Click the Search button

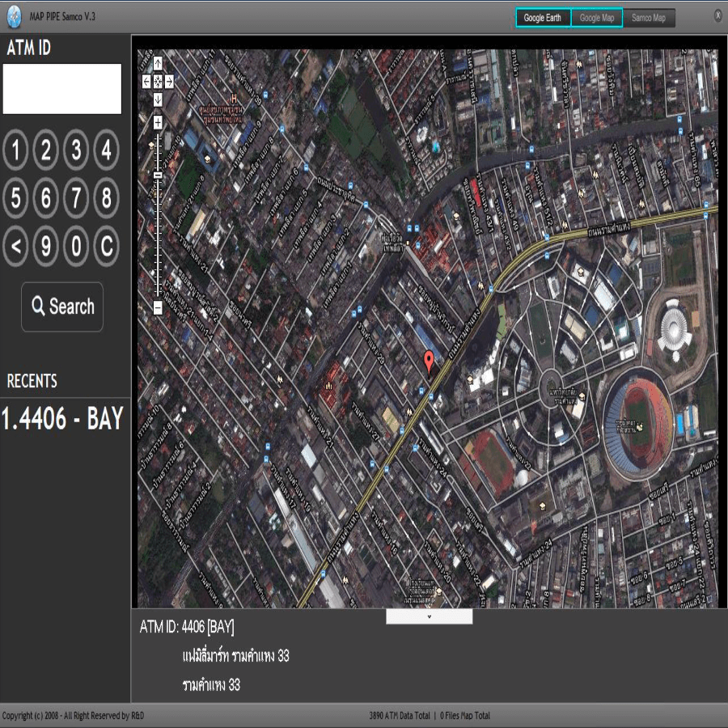coord(62,307)
